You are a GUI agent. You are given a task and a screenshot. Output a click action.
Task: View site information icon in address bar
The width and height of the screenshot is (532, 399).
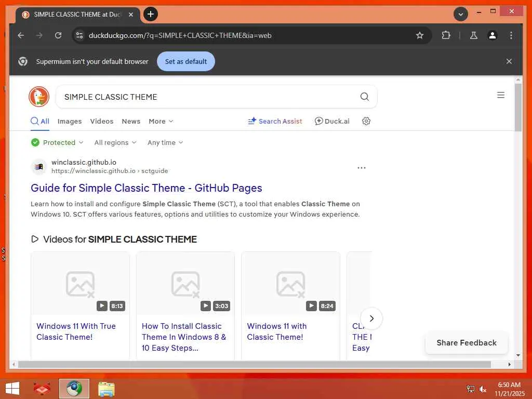79,35
